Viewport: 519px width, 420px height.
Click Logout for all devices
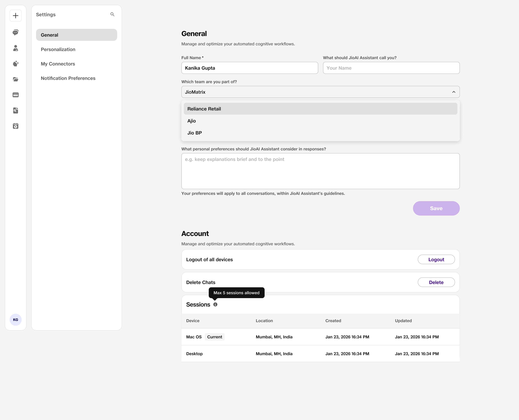click(436, 260)
